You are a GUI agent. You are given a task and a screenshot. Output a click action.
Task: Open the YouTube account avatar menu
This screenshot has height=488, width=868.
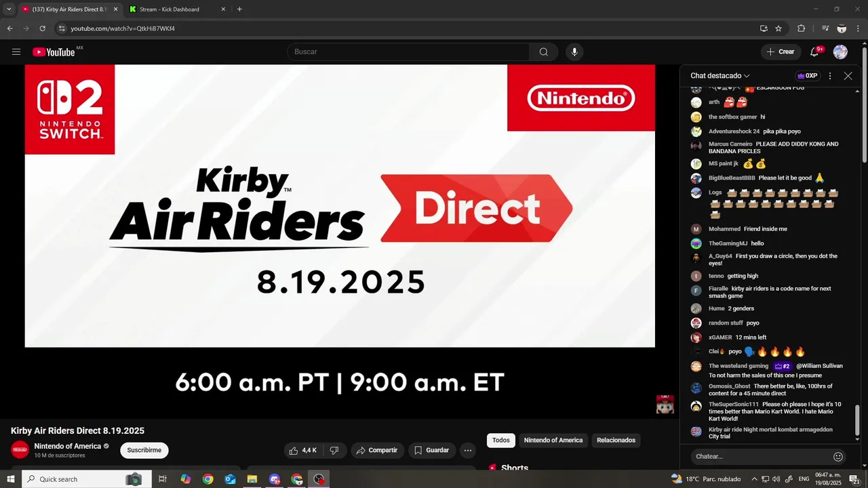840,52
